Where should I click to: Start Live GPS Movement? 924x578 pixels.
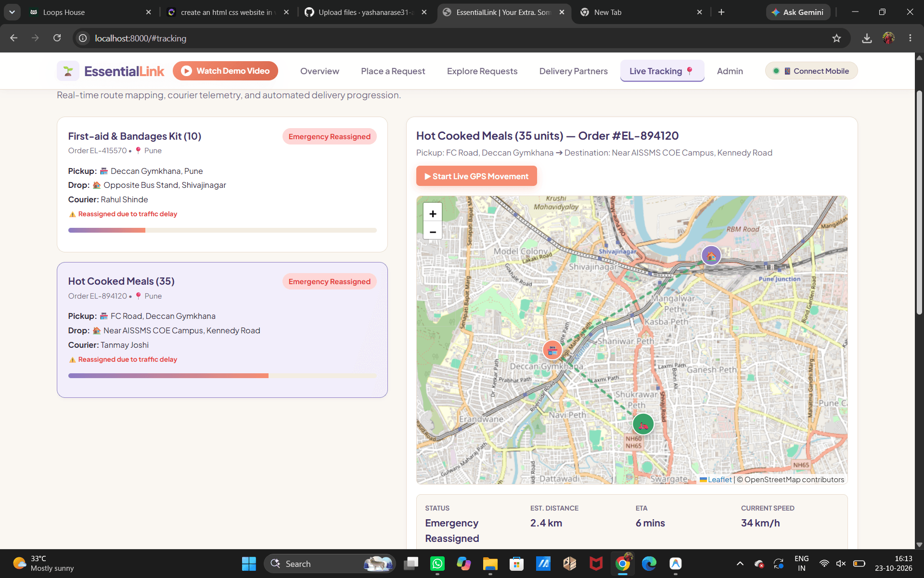tap(476, 176)
